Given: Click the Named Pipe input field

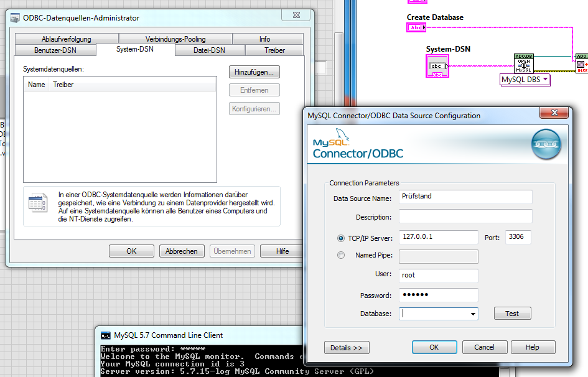Looking at the screenshot, I should tap(439, 257).
